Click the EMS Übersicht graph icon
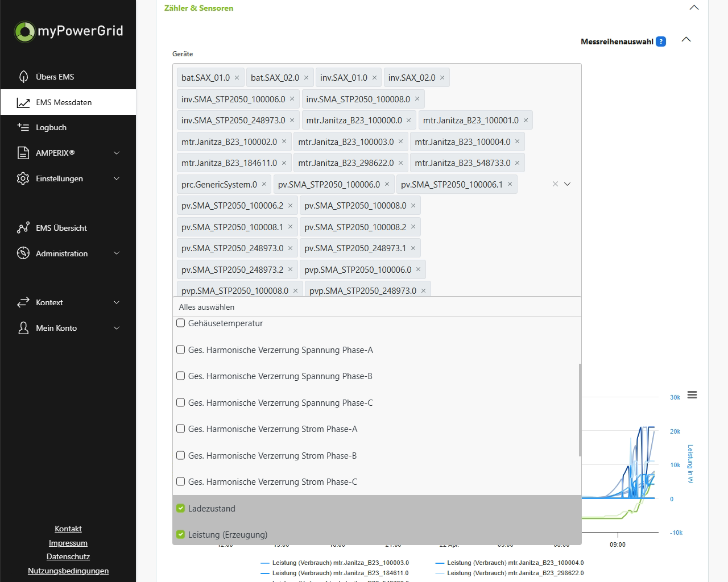 23,228
